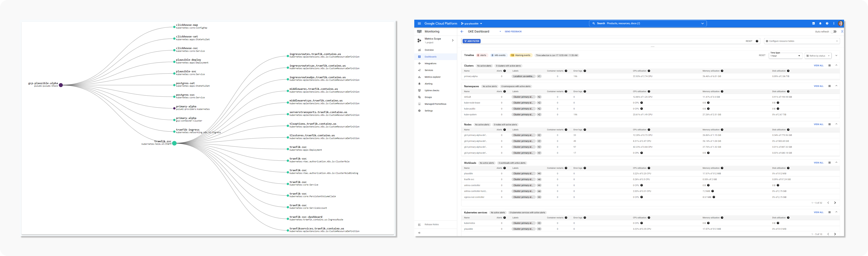Go to next page of Kubernetes services table
868x256 pixels.
(835, 234)
